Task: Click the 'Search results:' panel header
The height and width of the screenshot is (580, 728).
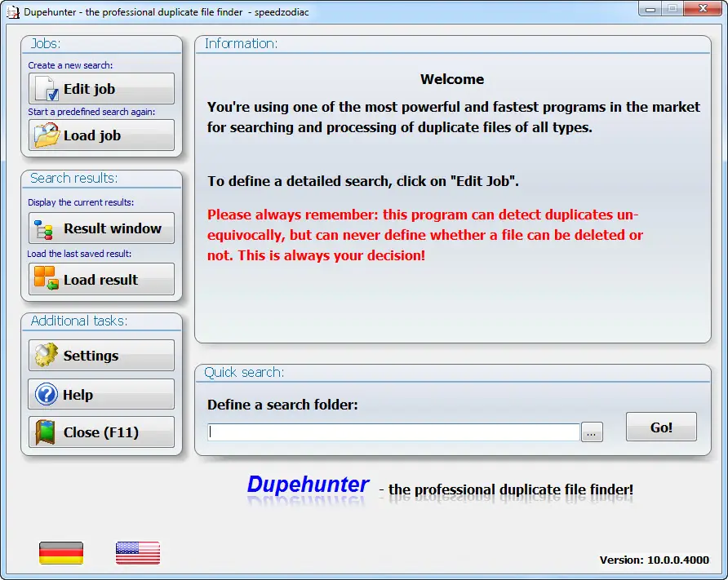Action: click(x=73, y=178)
